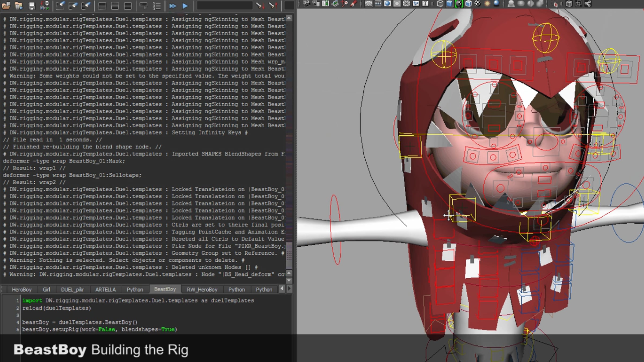Click the Screen Space Ambient Occlusion icon

point(511,3)
